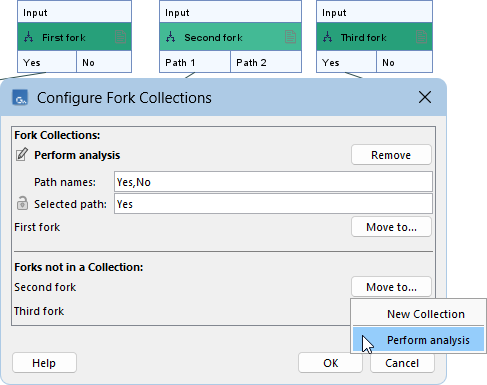Select the Yes output of Third fork node
487x385 pixels.
coord(346,62)
